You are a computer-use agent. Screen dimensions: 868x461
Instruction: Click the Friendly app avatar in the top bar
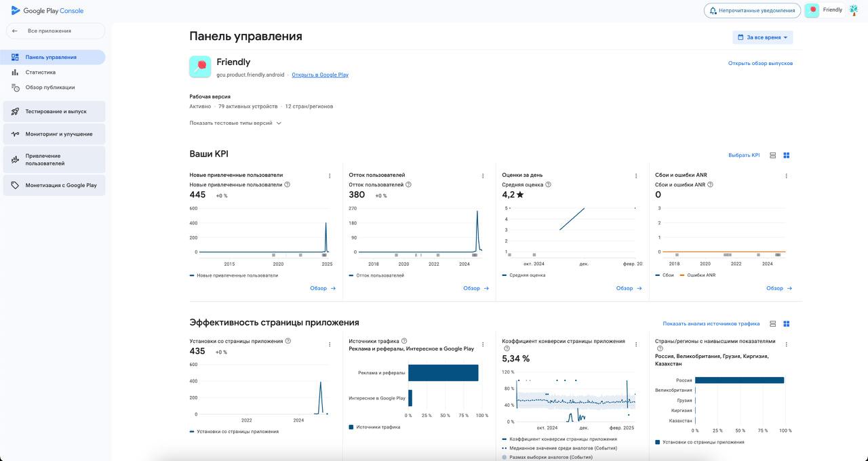click(x=812, y=10)
